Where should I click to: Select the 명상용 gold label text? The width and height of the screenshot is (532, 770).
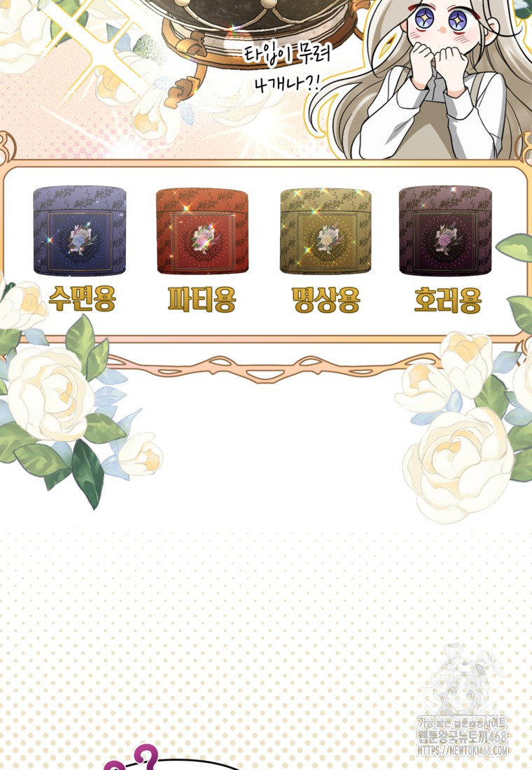(x=325, y=300)
